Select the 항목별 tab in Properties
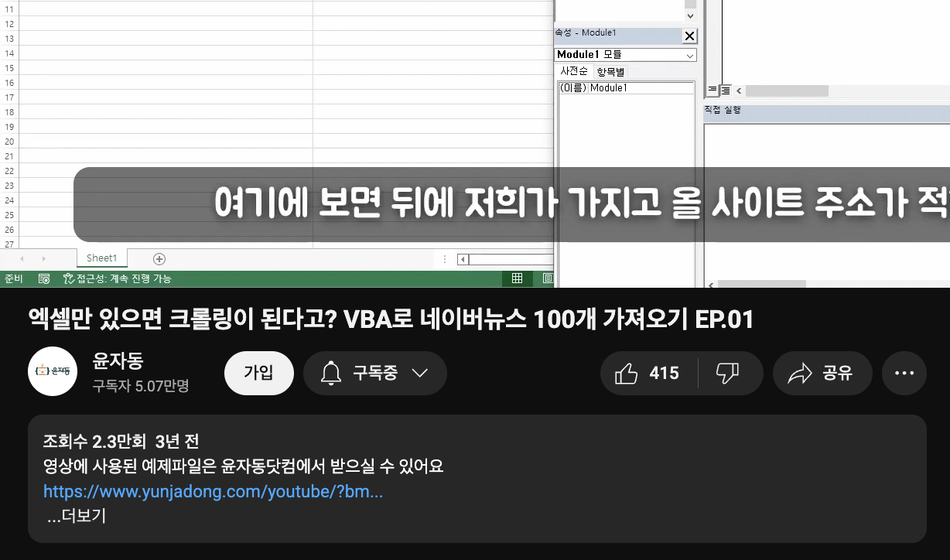This screenshot has width=950, height=560. click(610, 71)
